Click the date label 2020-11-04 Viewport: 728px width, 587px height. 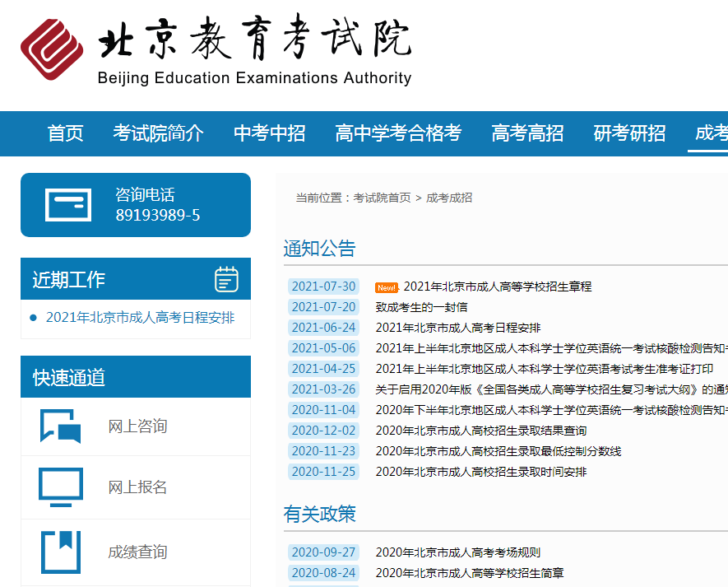pos(323,410)
